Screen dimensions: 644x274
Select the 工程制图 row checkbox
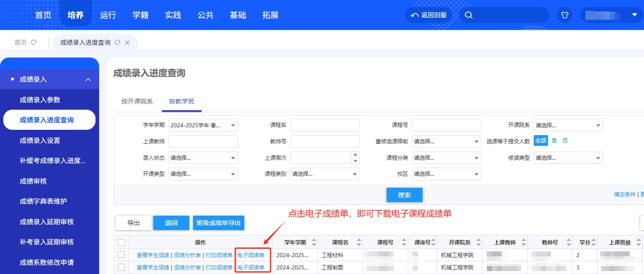[121, 267]
